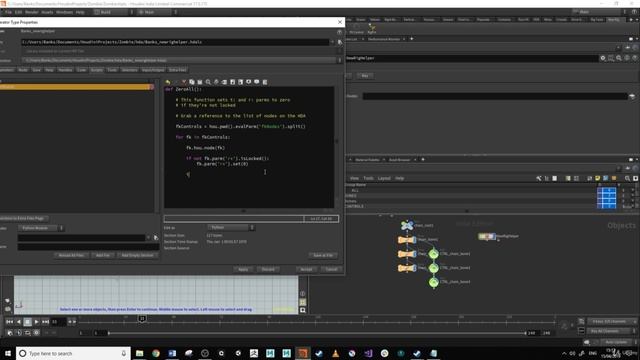The width and height of the screenshot is (640, 360).
Task: Open the Material Palette pane tab
Action: point(367,160)
